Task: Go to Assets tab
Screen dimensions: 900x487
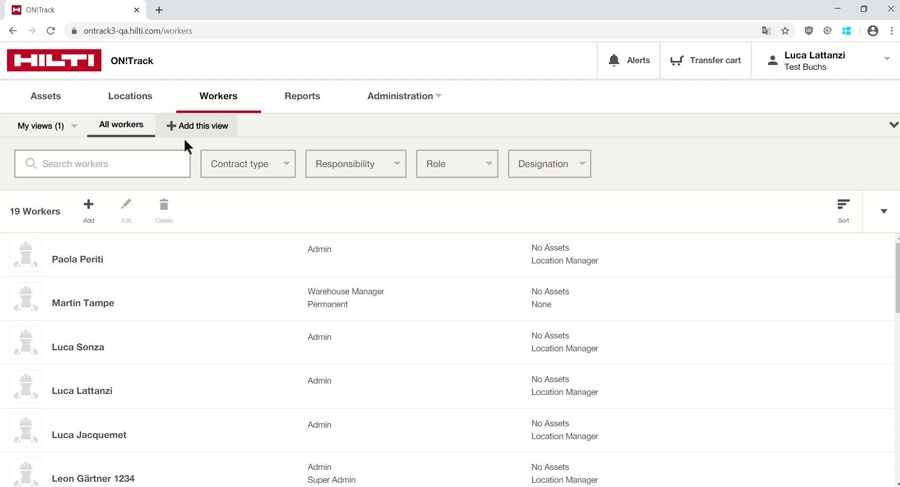Action: (45, 96)
